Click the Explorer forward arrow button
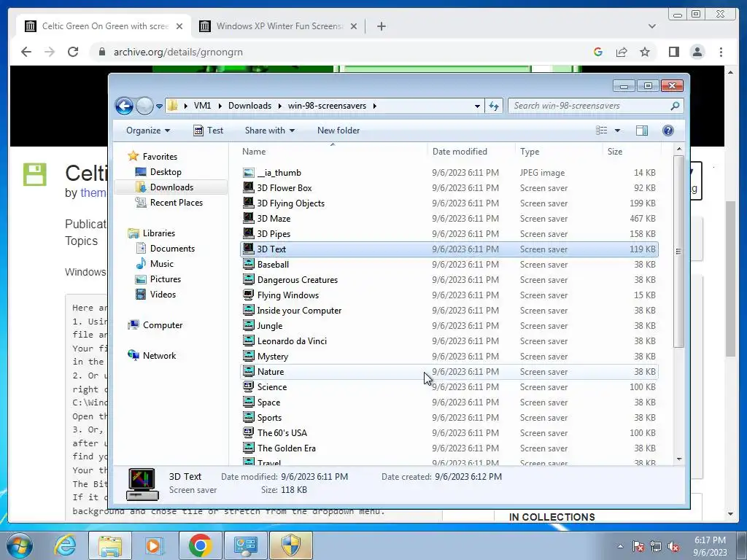Screen dimensions: 747x560 point(144,106)
